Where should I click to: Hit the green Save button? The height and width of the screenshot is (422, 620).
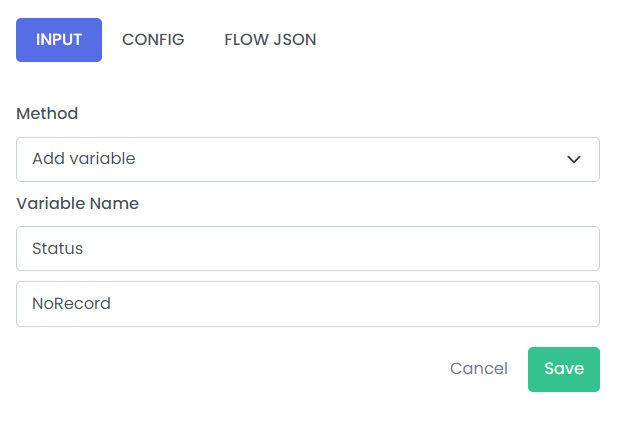coord(564,369)
